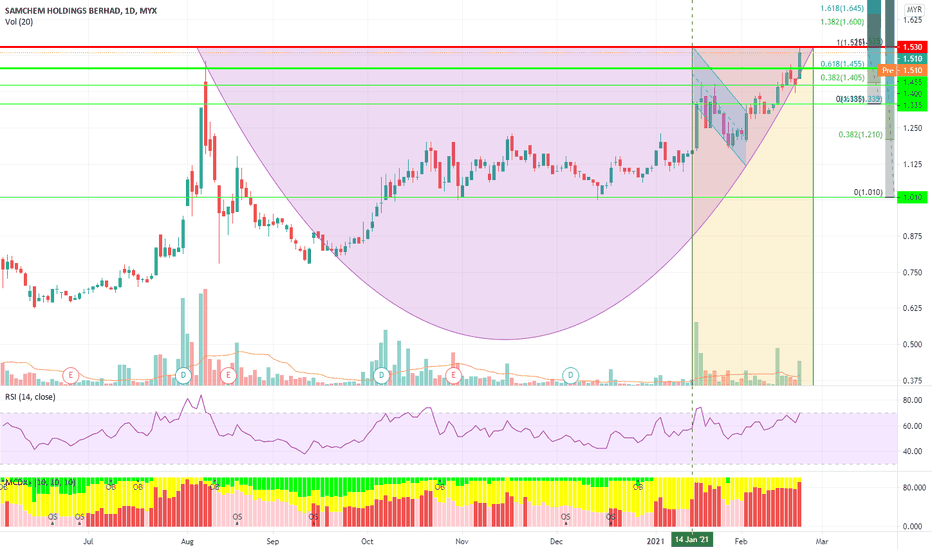Select the green 1.455 price label
Viewport: 932px width, 550px height.
point(912,82)
